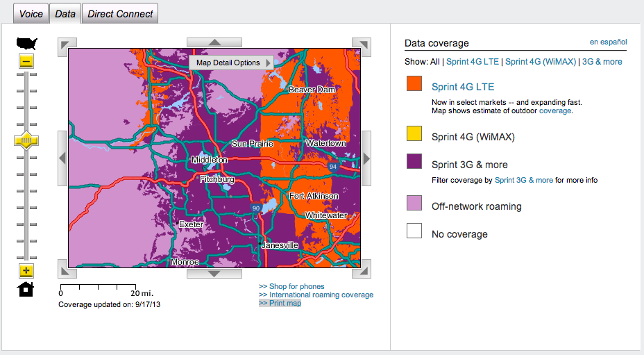Screen dimensions: 644x355
Task: Pan map south with the bottom arrow
Action: (x=214, y=274)
